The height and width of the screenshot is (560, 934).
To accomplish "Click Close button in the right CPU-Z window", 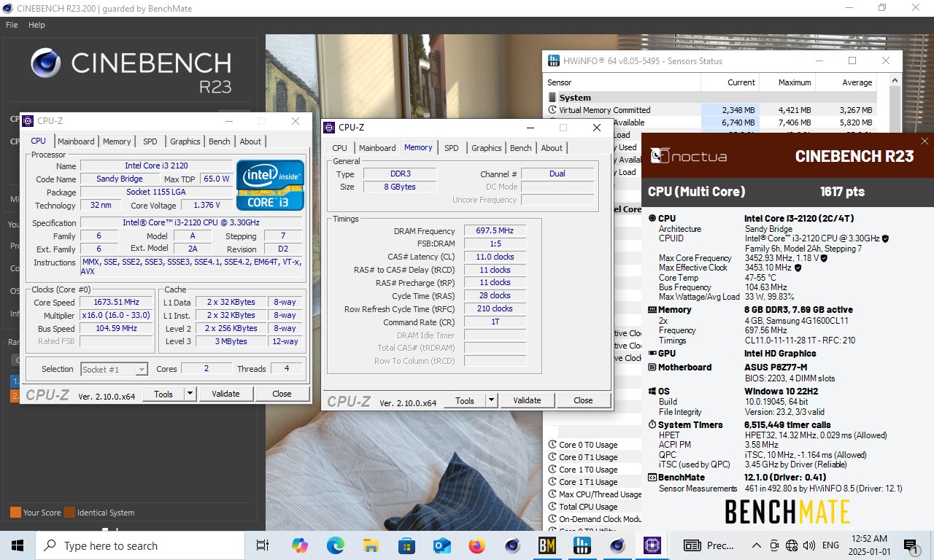I will click(x=583, y=400).
